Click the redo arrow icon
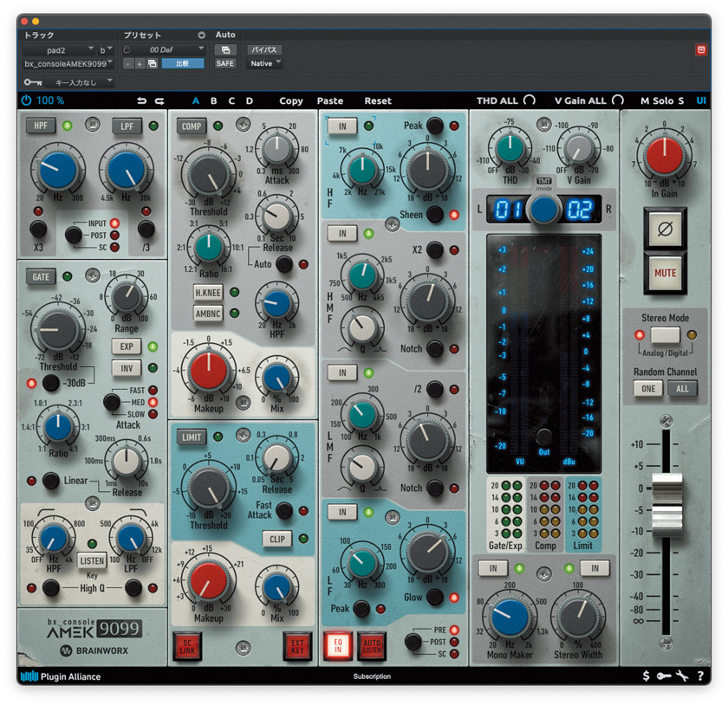This screenshot has height=705, width=728. [x=159, y=100]
